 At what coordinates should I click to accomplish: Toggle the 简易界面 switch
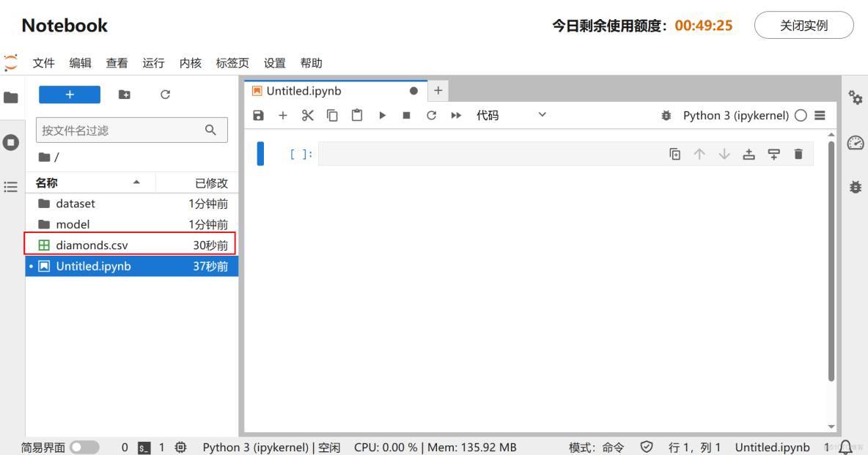pos(85,446)
